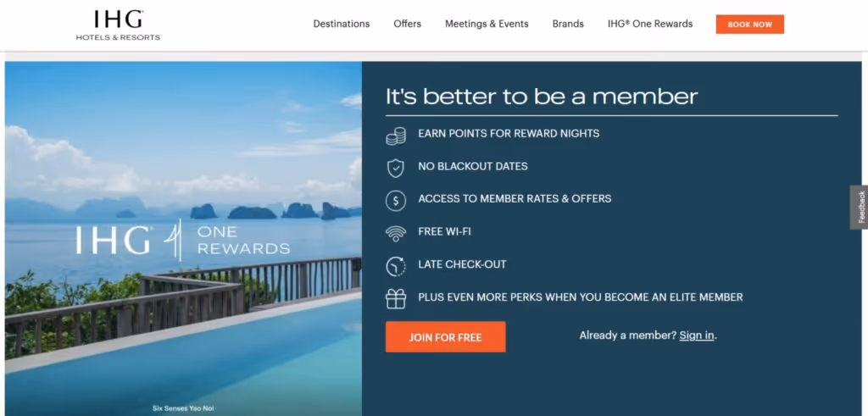The width and height of the screenshot is (868, 416).
Task: Click the Wi-Fi signal icon
Action: pyautogui.click(x=396, y=233)
